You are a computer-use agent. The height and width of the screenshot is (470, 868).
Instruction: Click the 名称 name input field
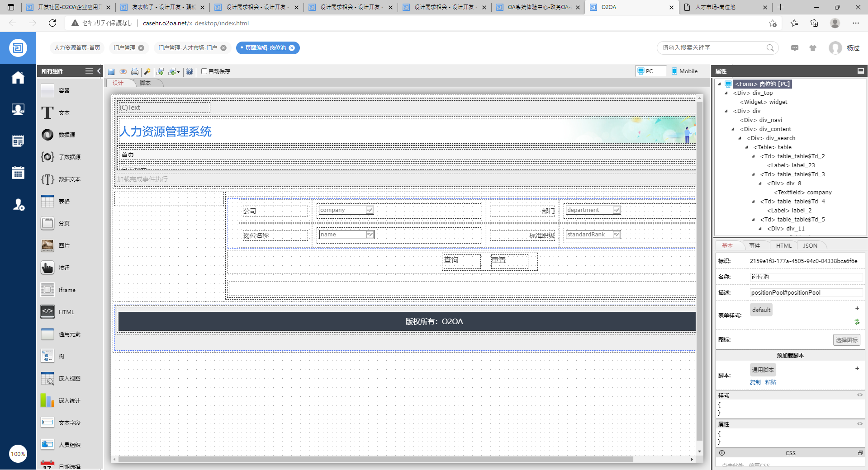806,277
